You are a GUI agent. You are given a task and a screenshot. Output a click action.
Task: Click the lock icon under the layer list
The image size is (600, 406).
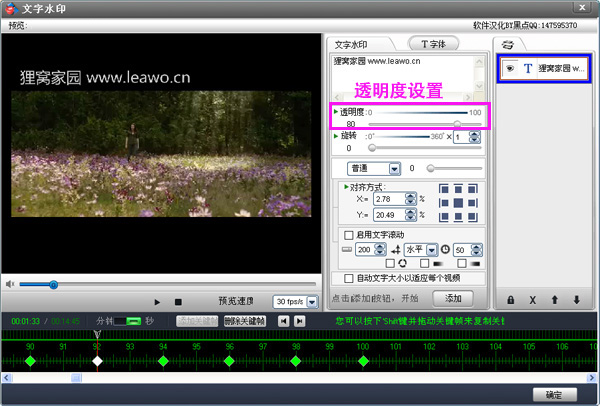pyautogui.click(x=510, y=299)
